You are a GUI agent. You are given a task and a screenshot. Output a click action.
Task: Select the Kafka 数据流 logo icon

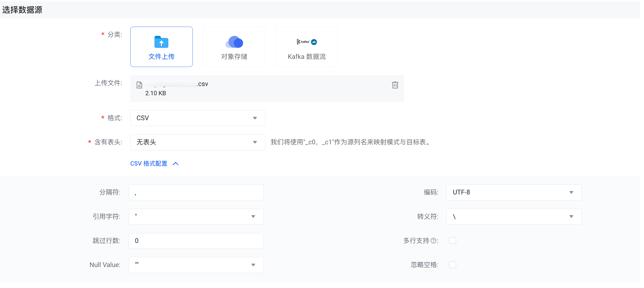[x=307, y=42]
